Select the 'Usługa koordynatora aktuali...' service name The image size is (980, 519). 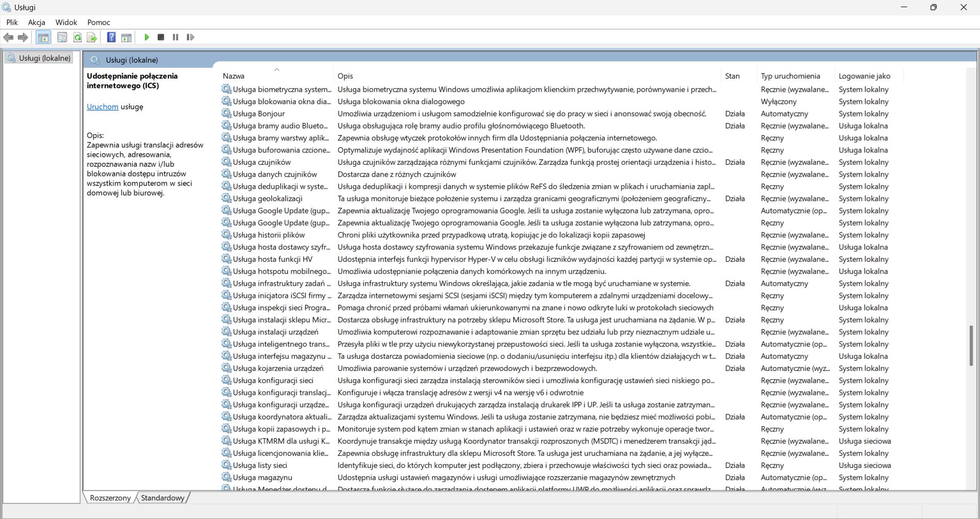click(x=282, y=416)
